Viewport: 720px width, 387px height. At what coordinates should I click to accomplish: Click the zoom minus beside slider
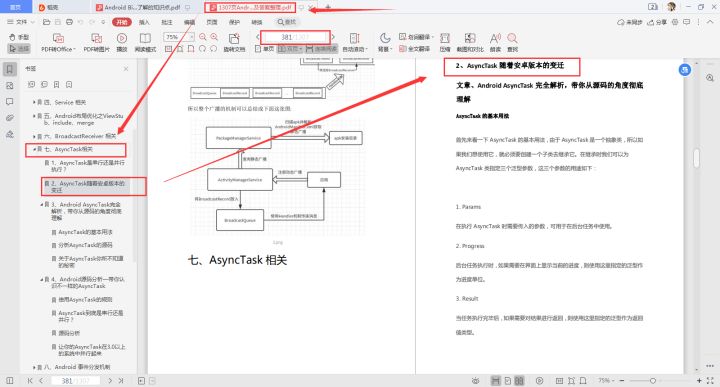pyautogui.click(x=622, y=381)
